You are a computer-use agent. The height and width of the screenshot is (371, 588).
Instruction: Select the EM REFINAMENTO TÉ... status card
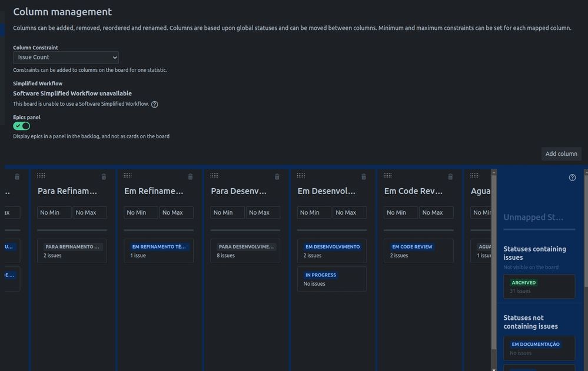click(x=159, y=251)
